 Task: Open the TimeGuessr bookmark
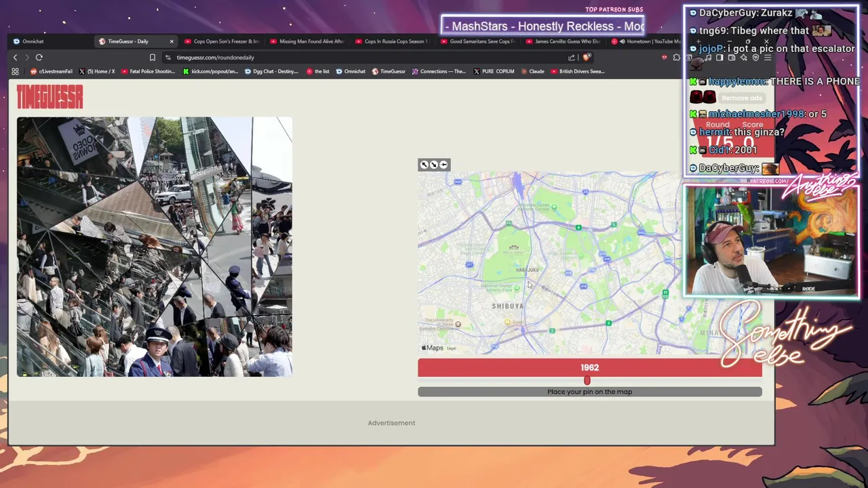[x=389, y=71]
